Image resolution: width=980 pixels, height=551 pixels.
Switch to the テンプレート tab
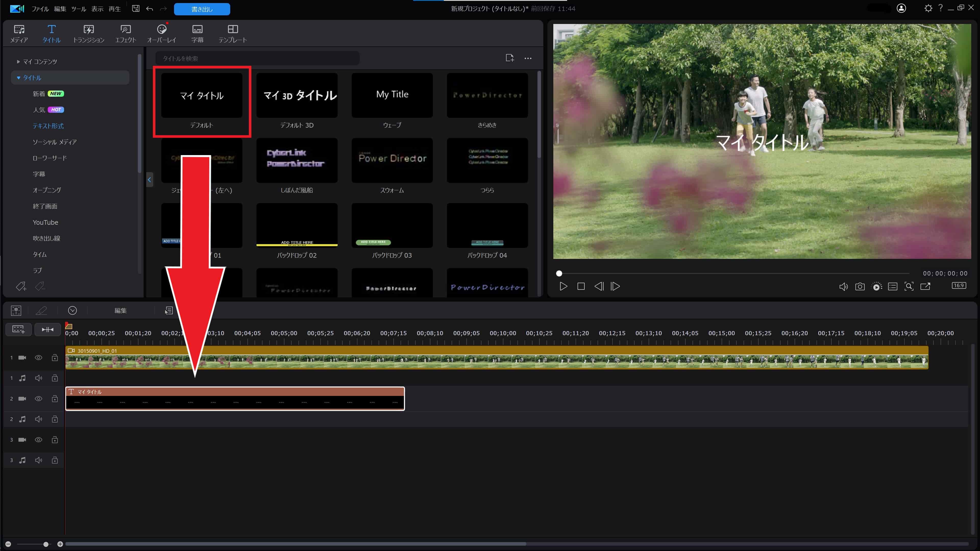pos(232,33)
